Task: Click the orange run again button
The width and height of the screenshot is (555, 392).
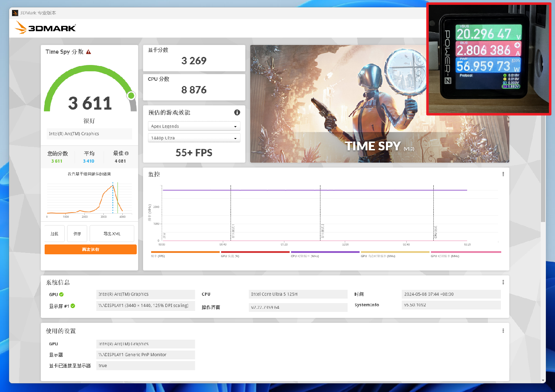Action: pos(91,249)
